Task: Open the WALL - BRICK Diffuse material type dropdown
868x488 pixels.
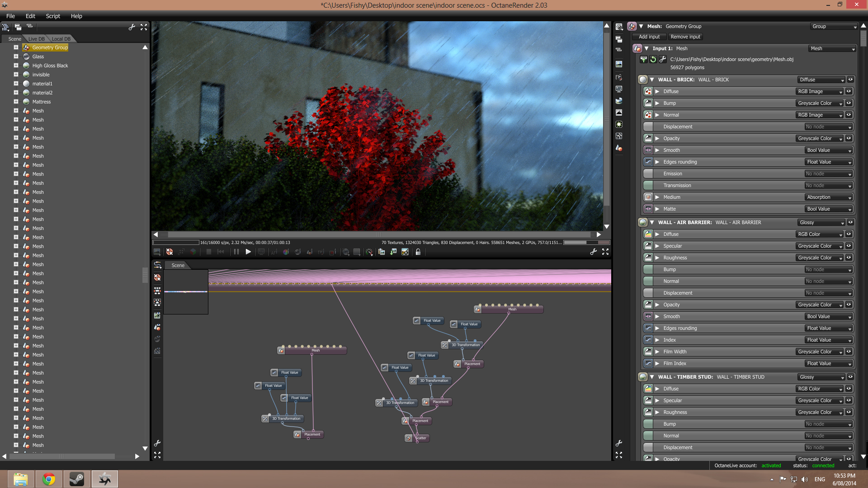Action: tap(821, 80)
